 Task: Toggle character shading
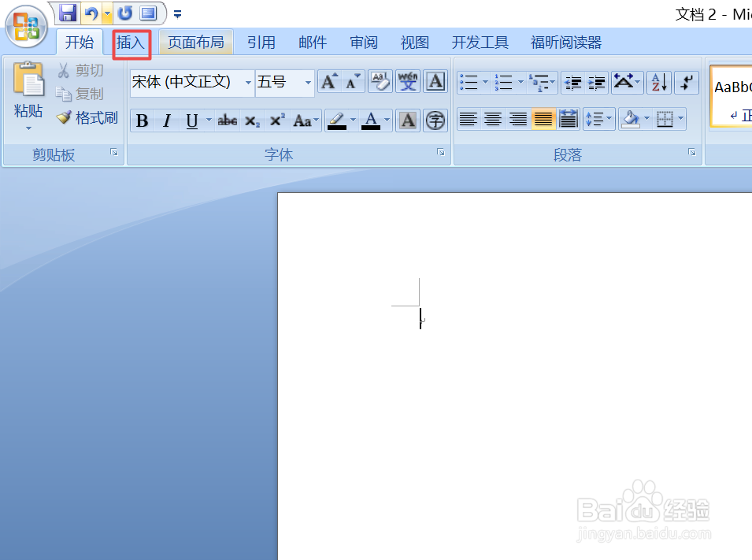(x=408, y=121)
